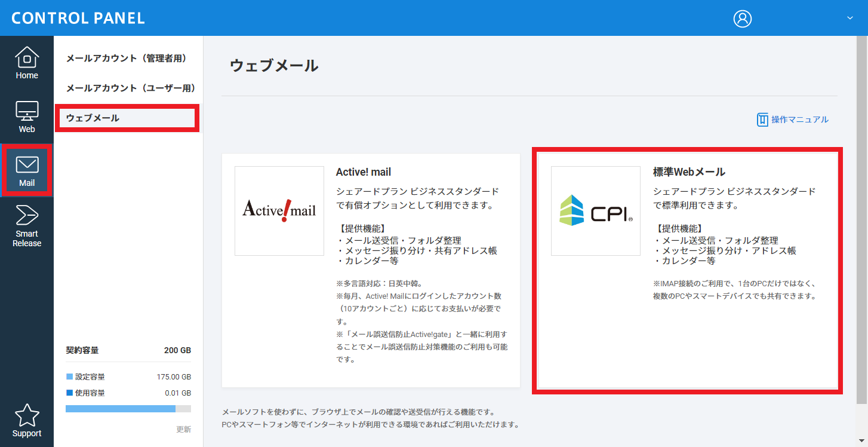Click the storage usage progress bar
868x447 pixels.
(128, 409)
